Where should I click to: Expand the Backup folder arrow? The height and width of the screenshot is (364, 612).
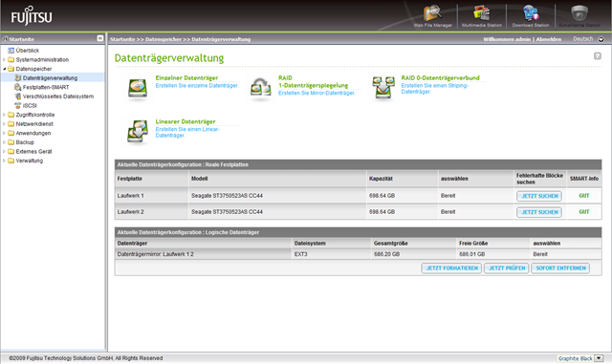(4, 142)
